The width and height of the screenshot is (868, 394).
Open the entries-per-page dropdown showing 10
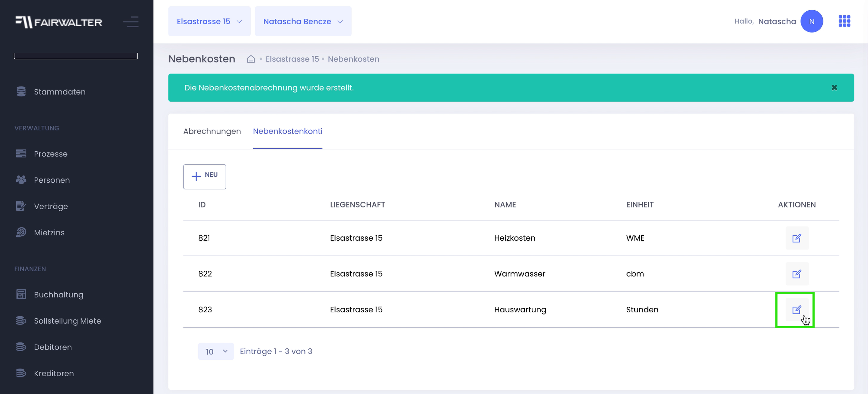point(216,351)
